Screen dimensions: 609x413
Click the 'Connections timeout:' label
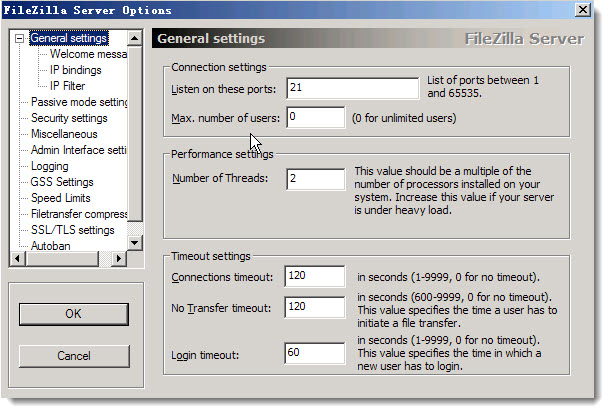(x=222, y=277)
